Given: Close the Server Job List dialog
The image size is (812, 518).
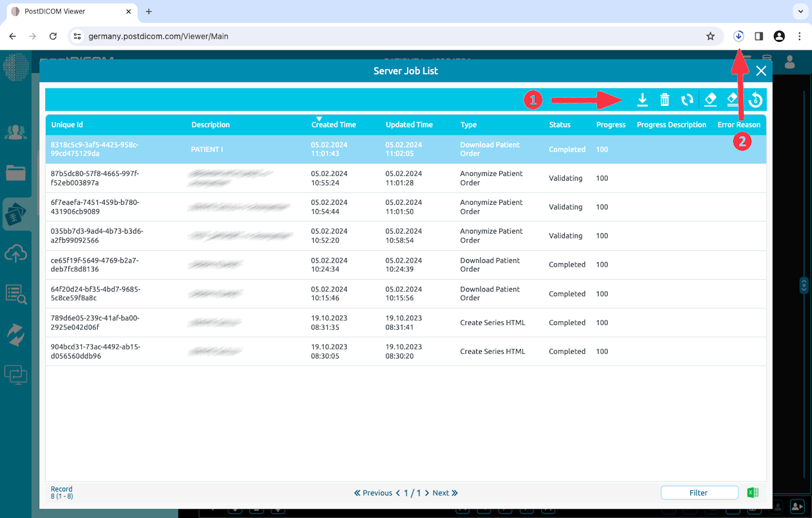Looking at the screenshot, I should pos(761,71).
